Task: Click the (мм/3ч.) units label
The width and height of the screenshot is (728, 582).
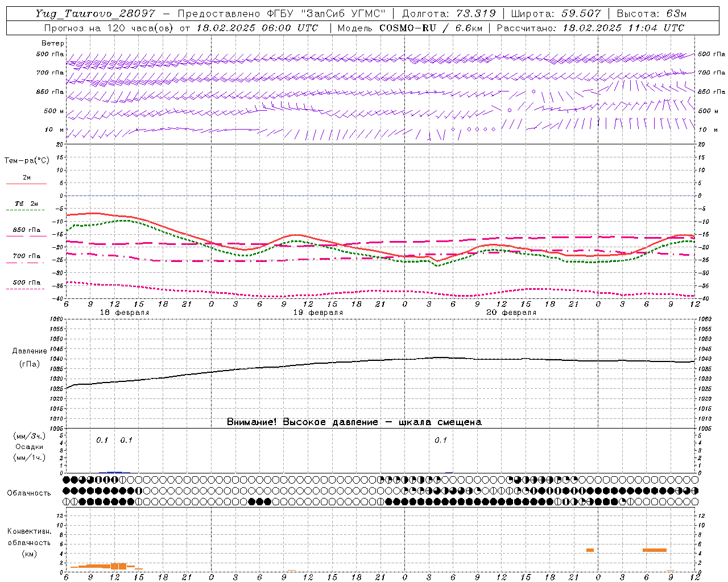Action: pos(29,436)
